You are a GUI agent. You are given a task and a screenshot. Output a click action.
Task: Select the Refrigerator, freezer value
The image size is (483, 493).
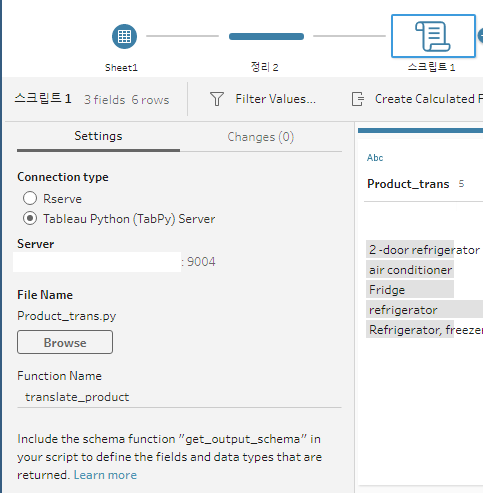424,330
